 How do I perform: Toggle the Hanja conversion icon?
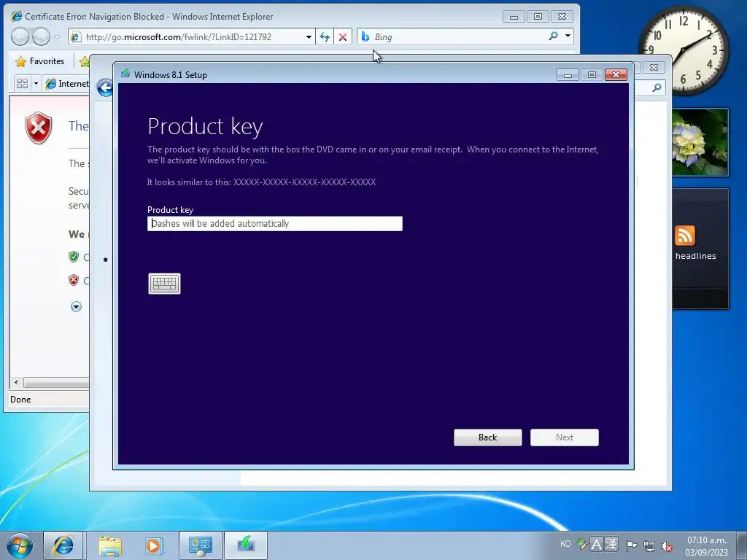point(611,544)
